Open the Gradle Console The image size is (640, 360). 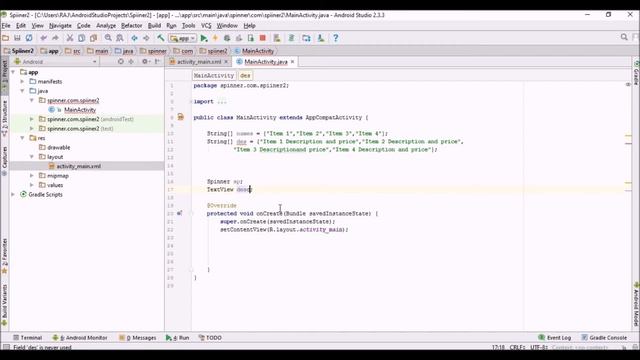[x=604, y=338]
